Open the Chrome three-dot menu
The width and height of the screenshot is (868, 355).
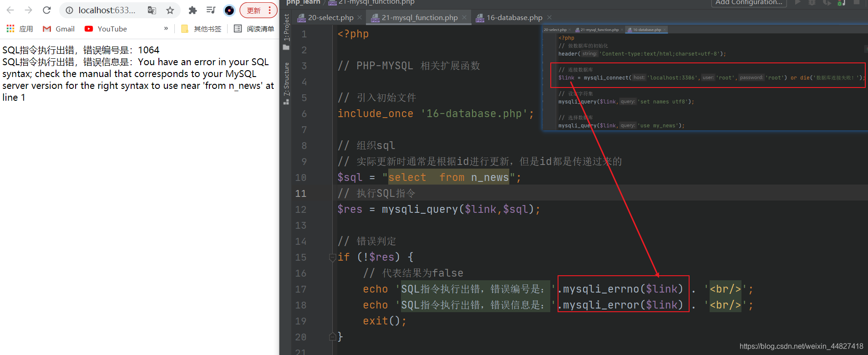coord(269,10)
